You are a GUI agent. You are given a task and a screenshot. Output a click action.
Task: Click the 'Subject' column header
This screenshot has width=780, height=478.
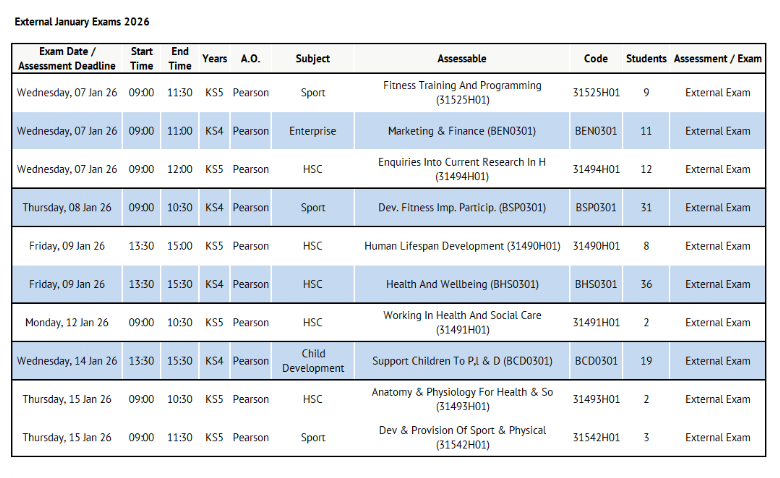tap(312, 59)
